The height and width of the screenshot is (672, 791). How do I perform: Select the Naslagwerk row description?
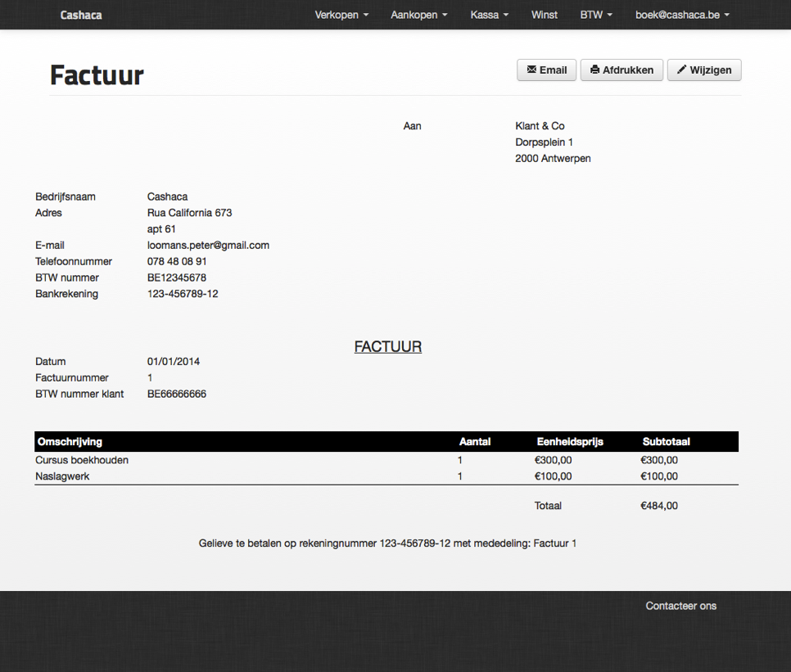click(x=62, y=476)
